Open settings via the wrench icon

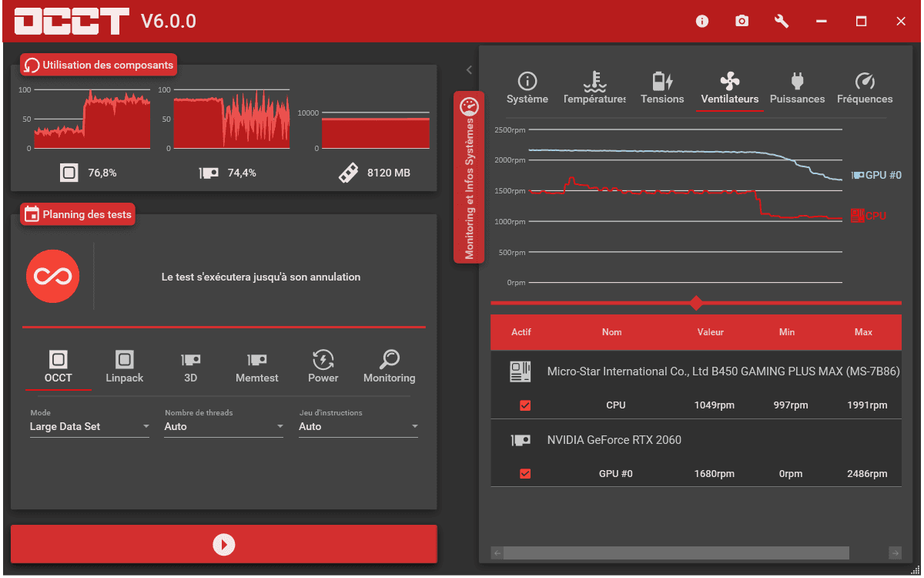pyautogui.click(x=782, y=22)
